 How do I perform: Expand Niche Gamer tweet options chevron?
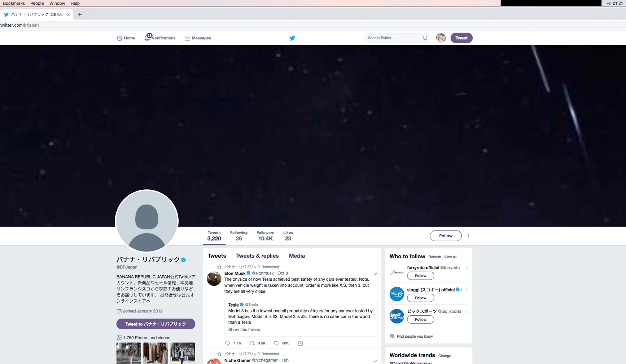coord(375,361)
